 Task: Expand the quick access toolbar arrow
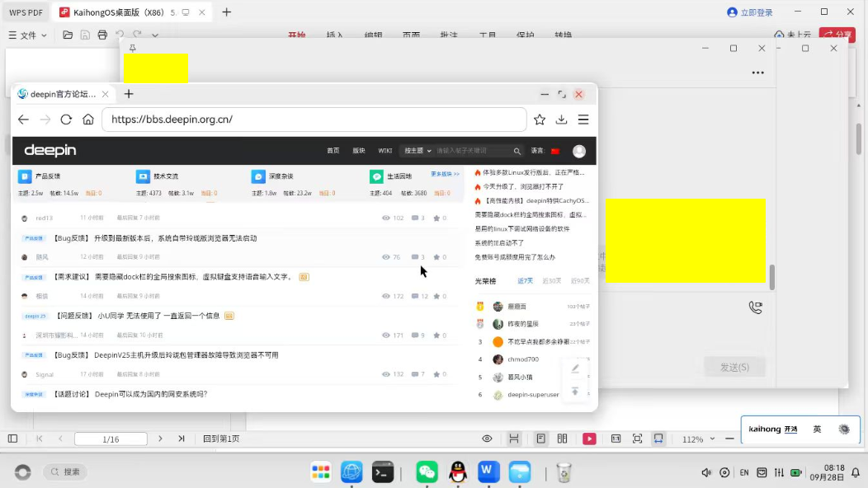coord(155,35)
